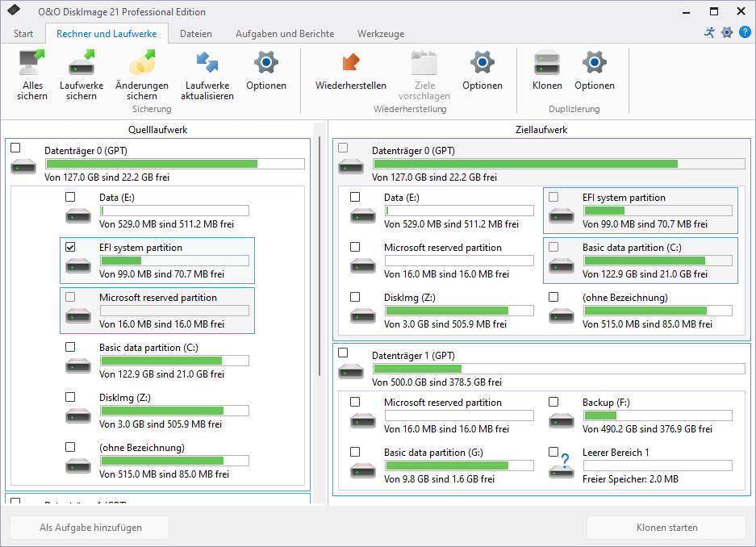Click target DiskImg (Z:) drive icon

point(363,315)
